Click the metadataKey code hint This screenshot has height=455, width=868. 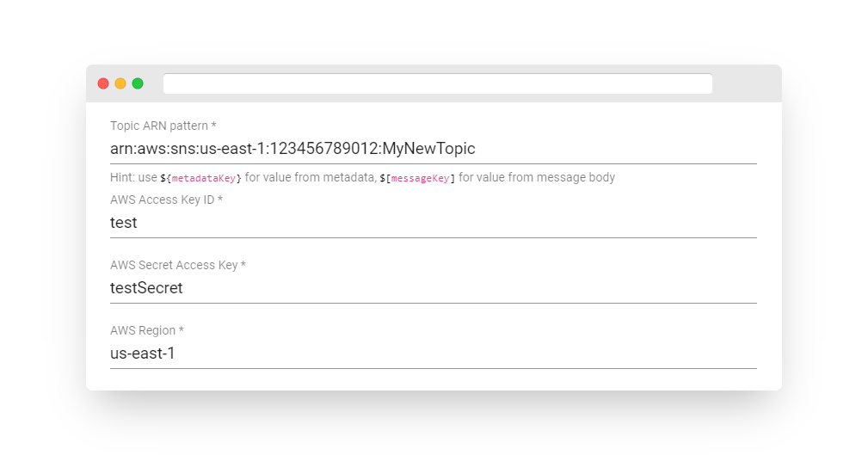point(201,178)
